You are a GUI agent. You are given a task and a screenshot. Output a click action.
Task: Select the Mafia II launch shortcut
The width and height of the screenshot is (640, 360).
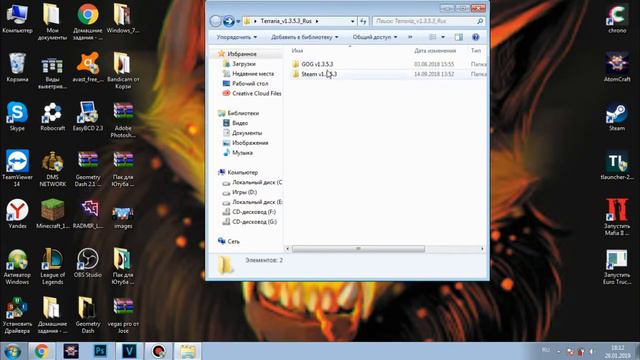coord(617,218)
